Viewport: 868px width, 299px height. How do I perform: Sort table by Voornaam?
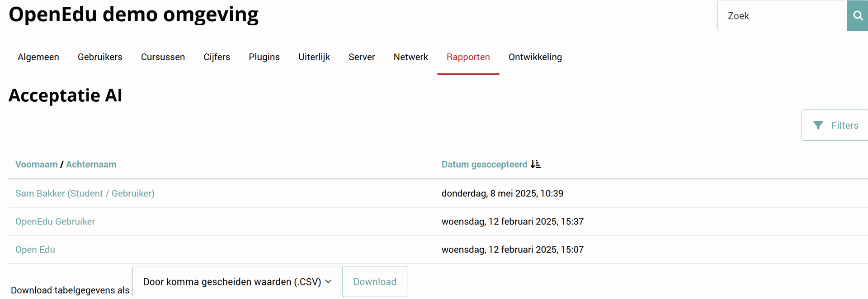coord(36,164)
